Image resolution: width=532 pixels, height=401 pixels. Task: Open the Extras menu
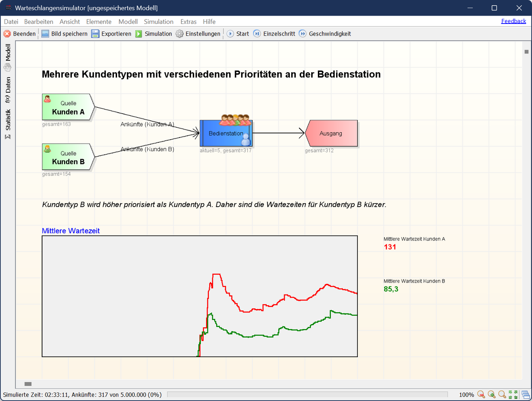click(188, 21)
